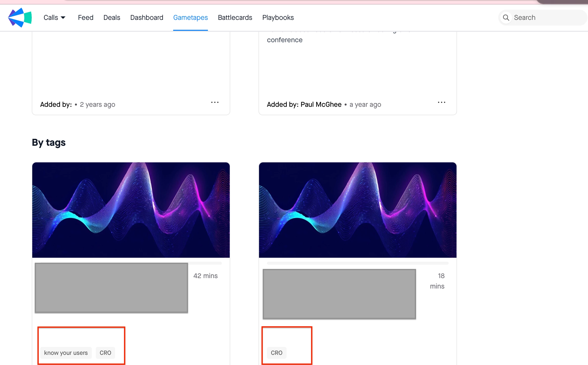The image size is (588, 365).
Task: Open the Feed tab
Action: click(86, 18)
